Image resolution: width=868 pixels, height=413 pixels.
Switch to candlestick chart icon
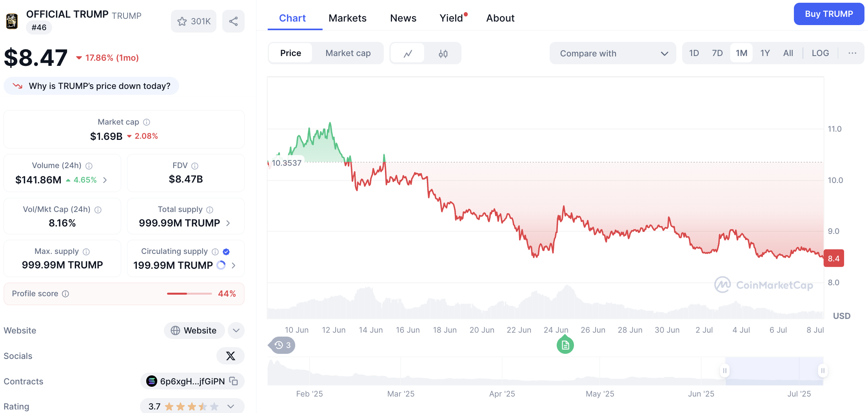click(443, 53)
